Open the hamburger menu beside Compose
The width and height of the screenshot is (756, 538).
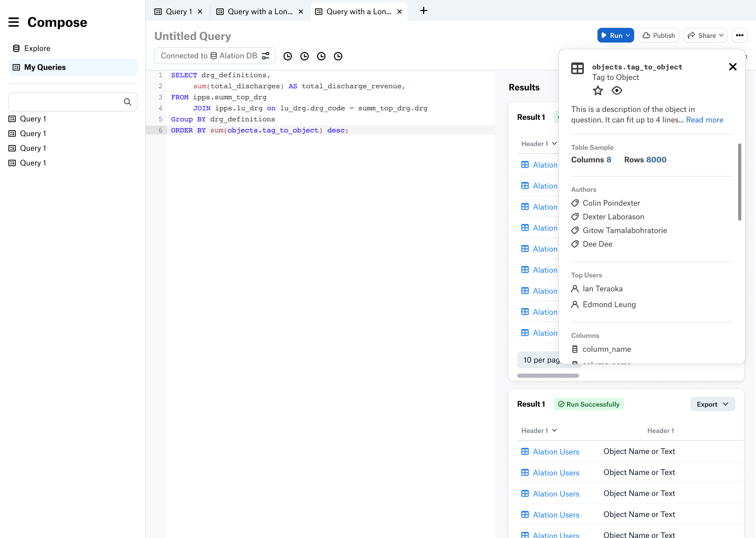point(14,22)
